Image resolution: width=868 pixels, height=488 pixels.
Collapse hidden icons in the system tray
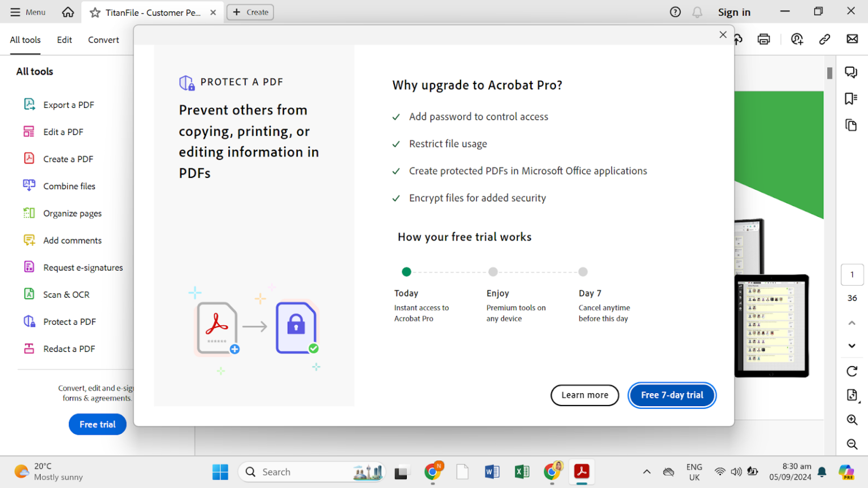pos(646,472)
